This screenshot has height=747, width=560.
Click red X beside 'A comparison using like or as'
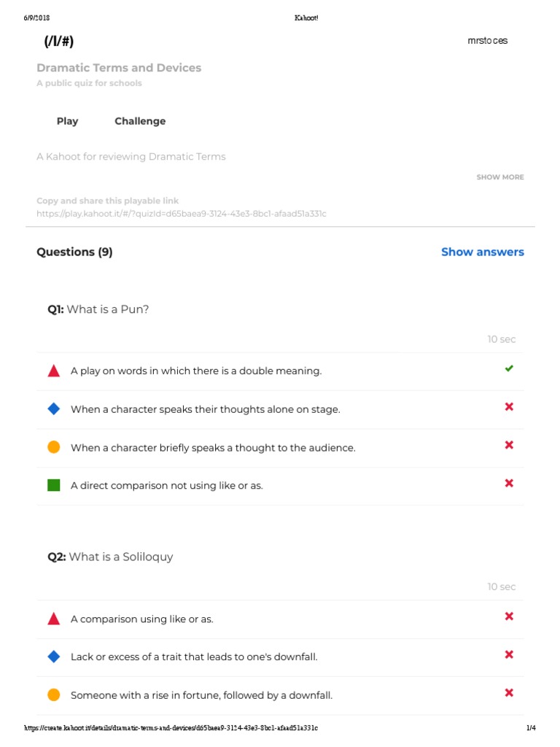pyautogui.click(x=509, y=616)
